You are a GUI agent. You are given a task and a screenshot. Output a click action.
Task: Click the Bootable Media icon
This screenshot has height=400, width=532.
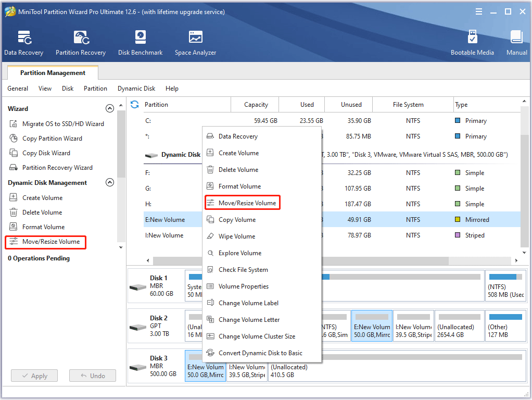point(472,43)
